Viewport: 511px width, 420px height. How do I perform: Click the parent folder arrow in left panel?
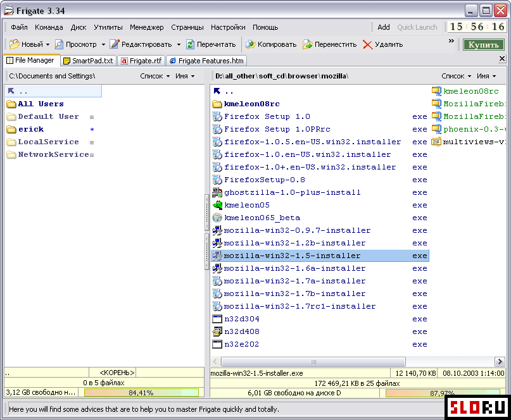pos(11,91)
